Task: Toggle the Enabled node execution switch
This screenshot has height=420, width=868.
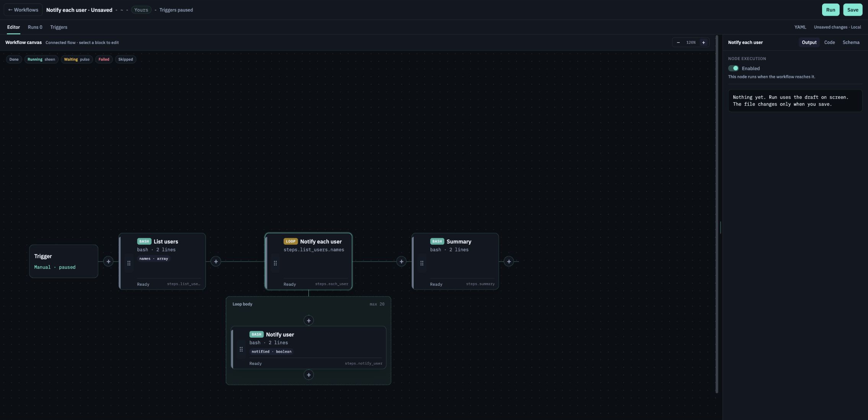Action: (733, 68)
